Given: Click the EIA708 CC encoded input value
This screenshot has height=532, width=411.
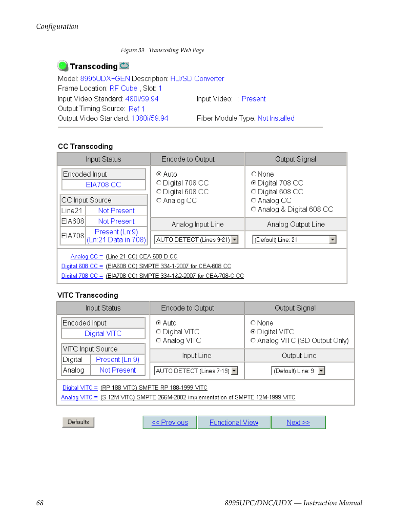Looking at the screenshot, I should pyautogui.click(x=103, y=185).
